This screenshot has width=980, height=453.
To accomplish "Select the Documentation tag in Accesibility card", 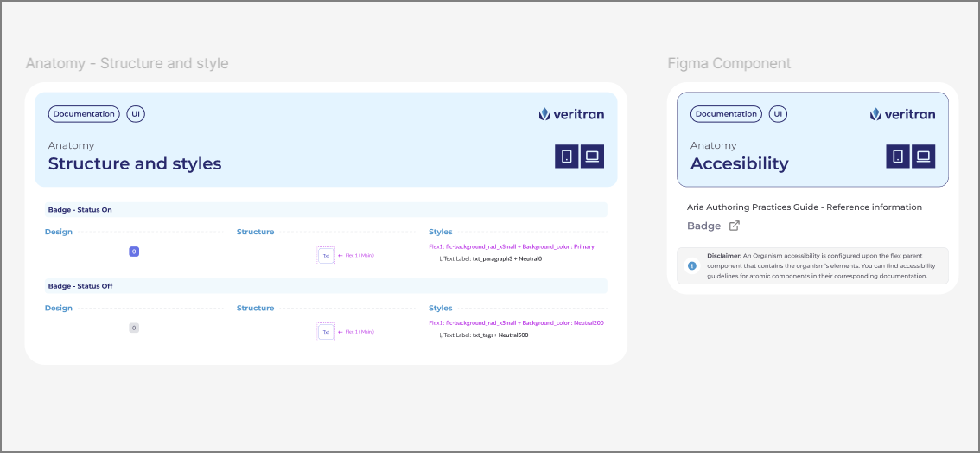I will click(x=726, y=114).
